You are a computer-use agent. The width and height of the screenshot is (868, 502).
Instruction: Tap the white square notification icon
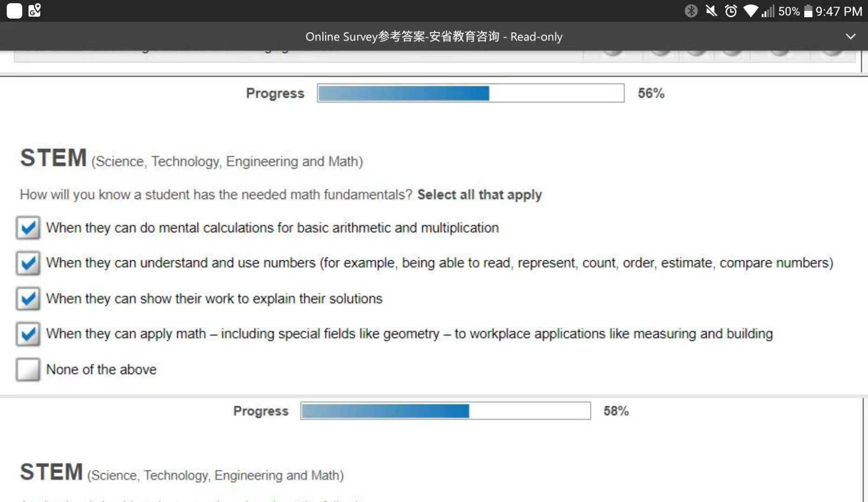(x=14, y=11)
